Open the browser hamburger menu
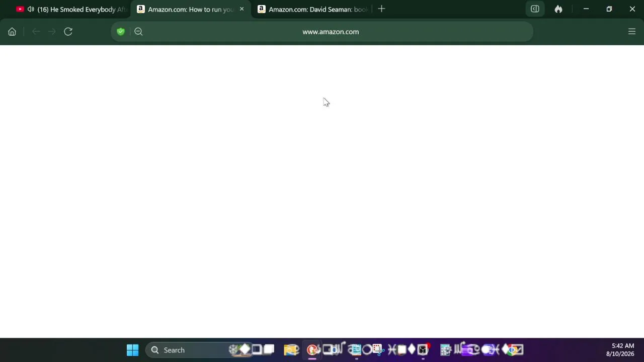This screenshot has height=362, width=644. pyautogui.click(x=632, y=32)
